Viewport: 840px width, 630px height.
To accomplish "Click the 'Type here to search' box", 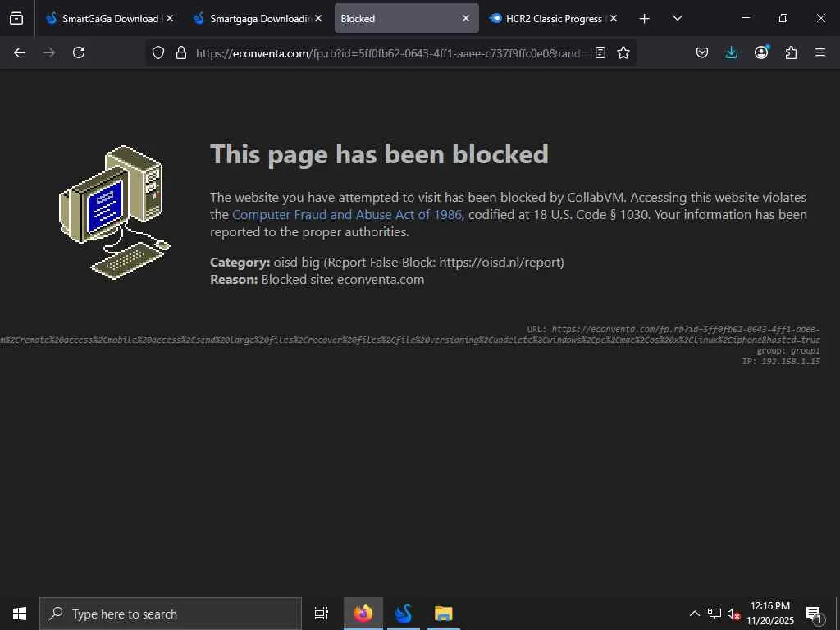I will 171,614.
